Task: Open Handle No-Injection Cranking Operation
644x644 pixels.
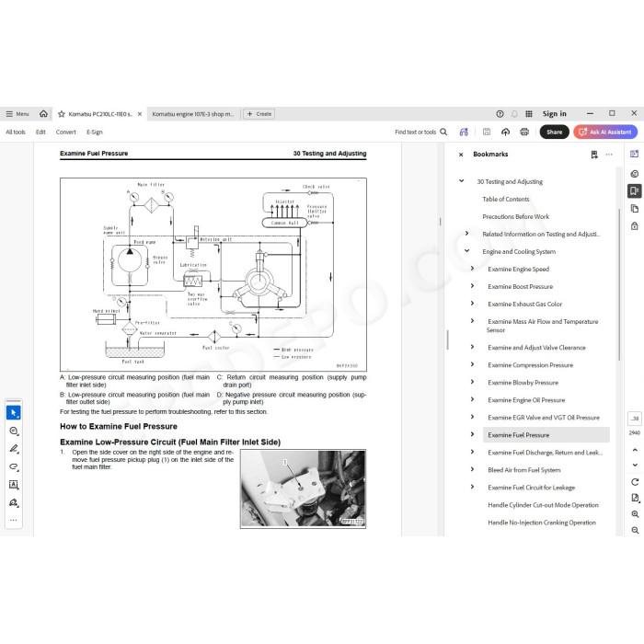Action: click(x=542, y=523)
